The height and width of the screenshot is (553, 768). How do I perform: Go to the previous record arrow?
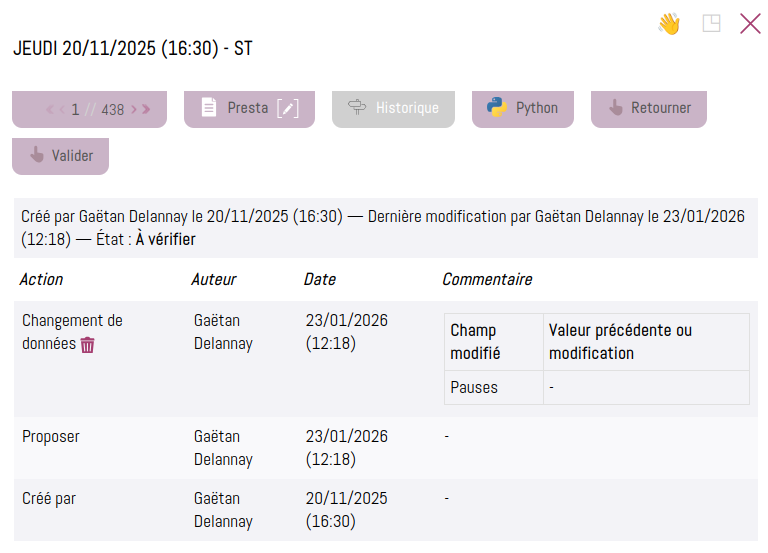click(x=61, y=109)
